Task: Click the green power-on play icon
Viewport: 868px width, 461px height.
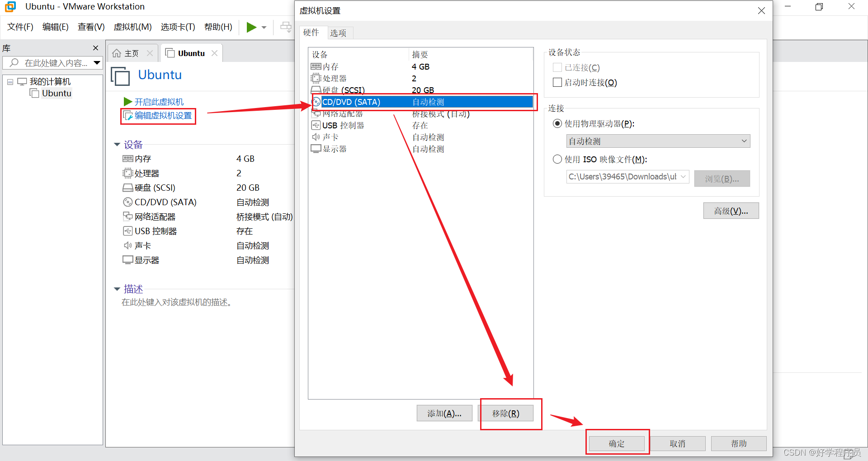Action: (251, 27)
